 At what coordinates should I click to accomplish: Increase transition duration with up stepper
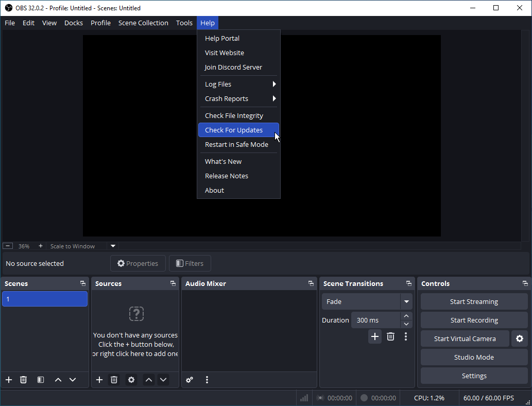tap(406, 316)
